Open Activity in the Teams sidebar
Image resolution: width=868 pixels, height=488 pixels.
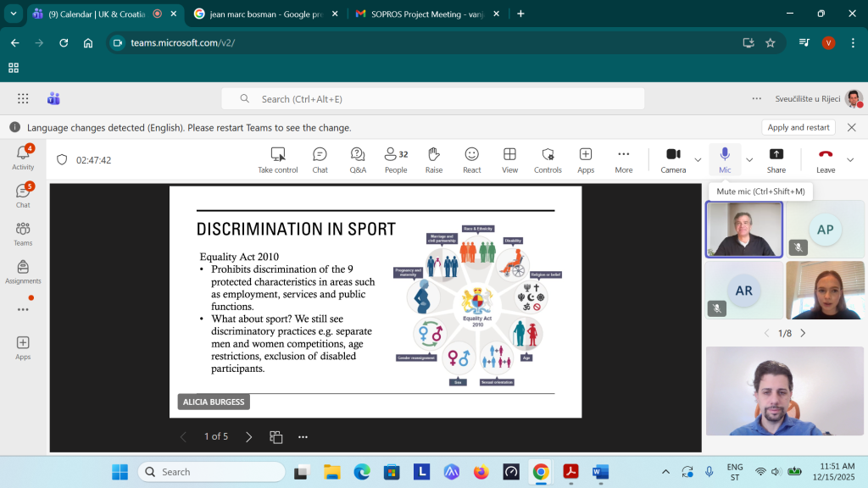23,158
